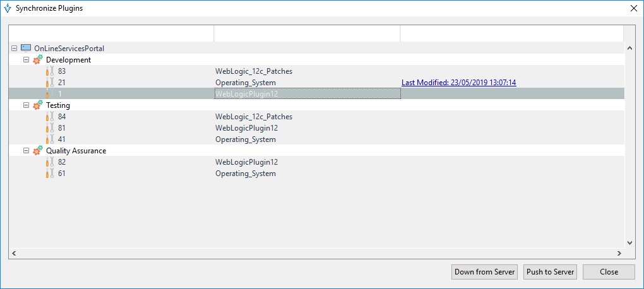Screen dimensions: 644x289
Task: Collapse the Quality Assurance tree node
Action: (x=26, y=151)
